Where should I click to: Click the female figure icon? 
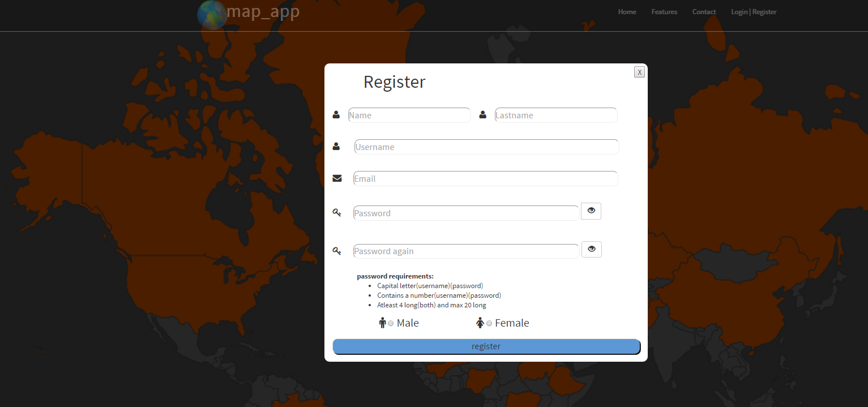pos(480,323)
